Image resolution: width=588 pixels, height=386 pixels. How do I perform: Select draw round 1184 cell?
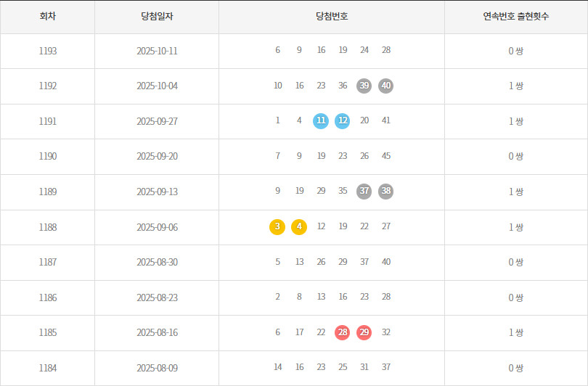(48, 368)
